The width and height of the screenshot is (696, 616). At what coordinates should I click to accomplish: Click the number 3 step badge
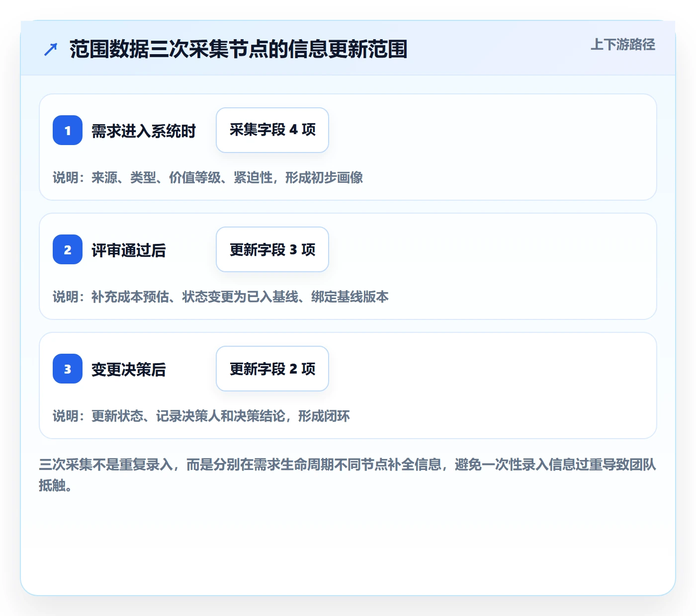pyautogui.click(x=68, y=369)
